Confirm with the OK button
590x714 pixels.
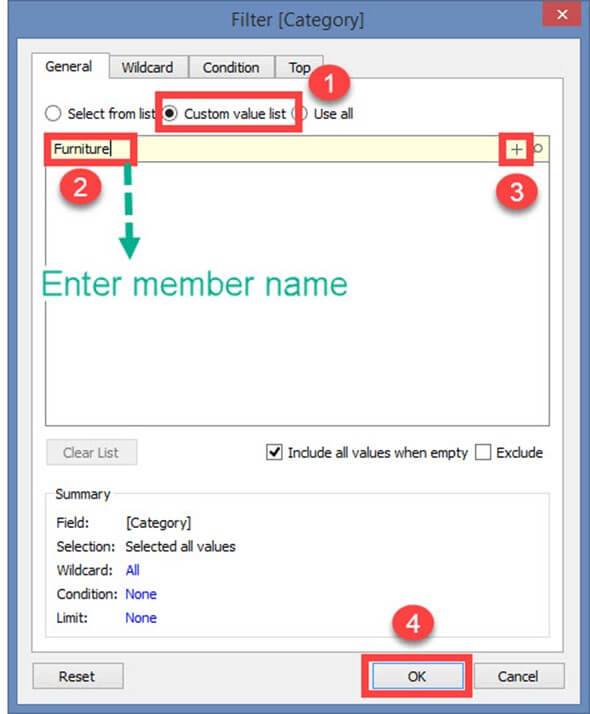417,676
